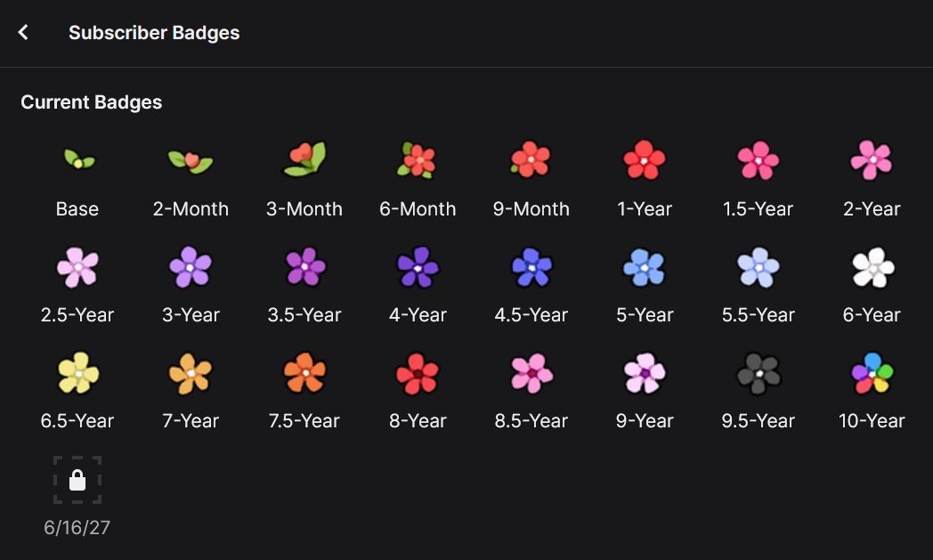Click the 4-Year dark purple badge
933x560 pixels.
point(418,266)
